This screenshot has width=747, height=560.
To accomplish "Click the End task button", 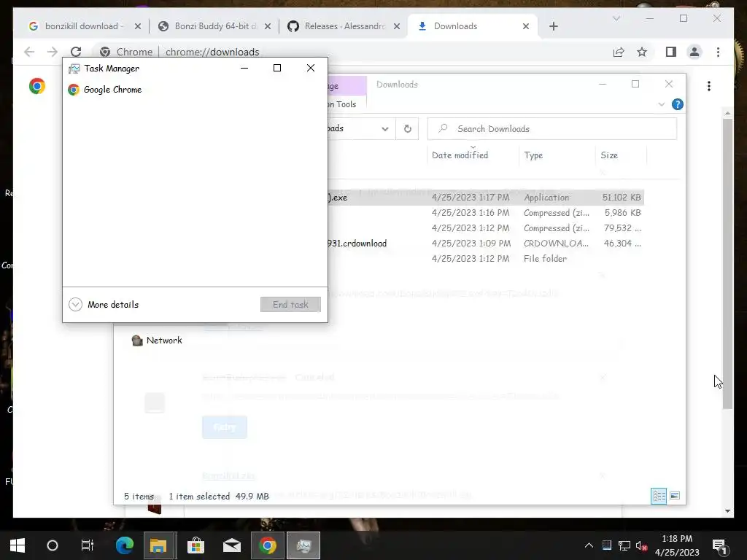I will click(290, 304).
